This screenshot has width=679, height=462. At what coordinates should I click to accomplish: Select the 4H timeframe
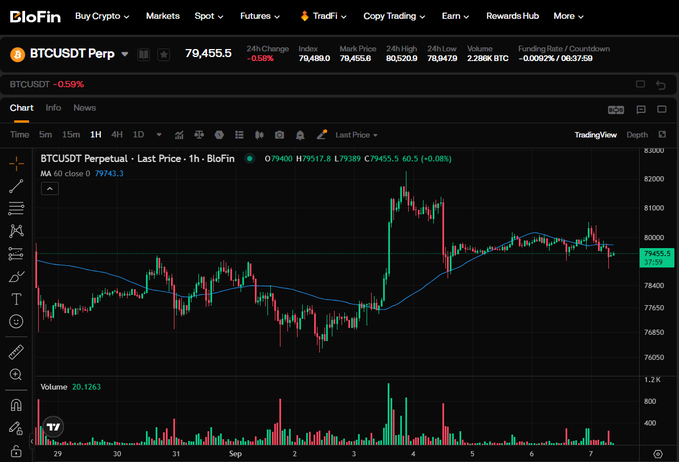pos(117,135)
